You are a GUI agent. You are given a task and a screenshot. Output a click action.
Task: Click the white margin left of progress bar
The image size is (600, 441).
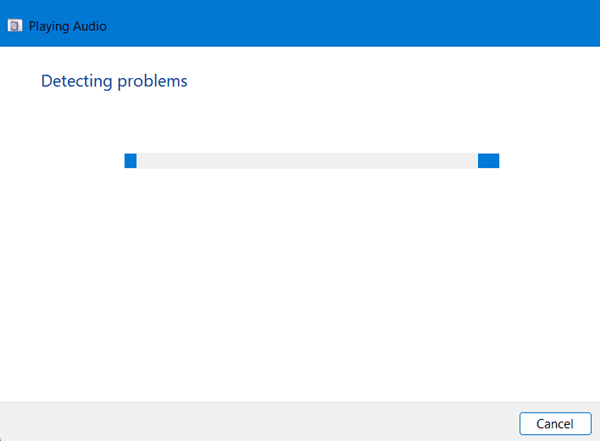[x=60, y=161]
